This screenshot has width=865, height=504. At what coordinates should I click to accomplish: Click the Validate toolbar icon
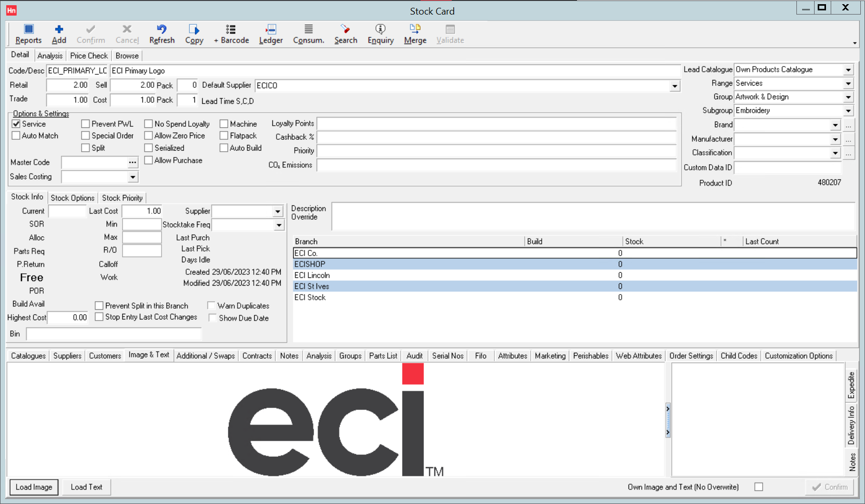coord(450,34)
